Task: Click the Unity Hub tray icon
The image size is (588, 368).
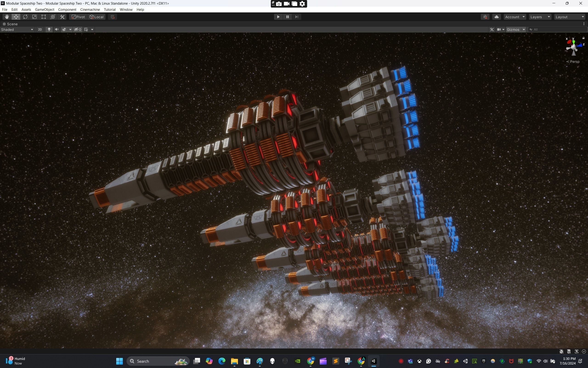Action: (x=465, y=361)
